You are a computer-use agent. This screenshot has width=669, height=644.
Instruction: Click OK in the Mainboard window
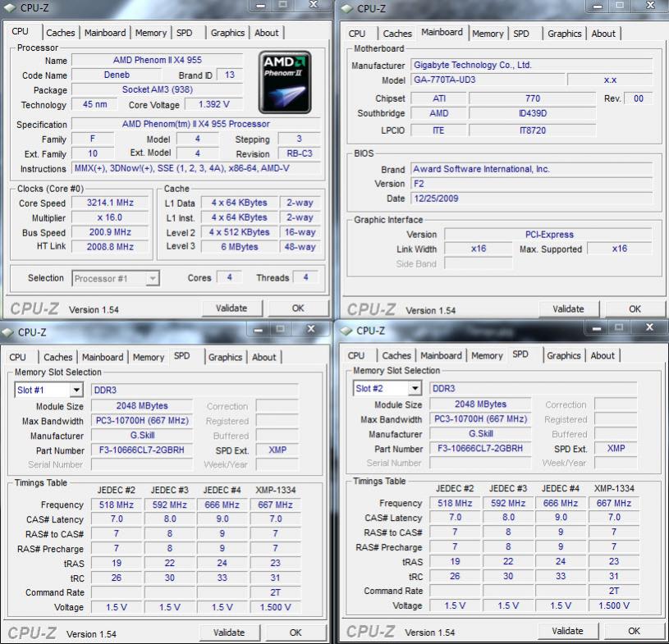click(x=635, y=309)
